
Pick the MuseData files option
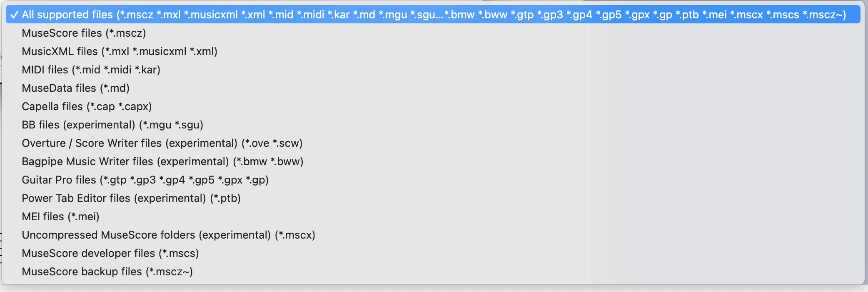click(75, 88)
